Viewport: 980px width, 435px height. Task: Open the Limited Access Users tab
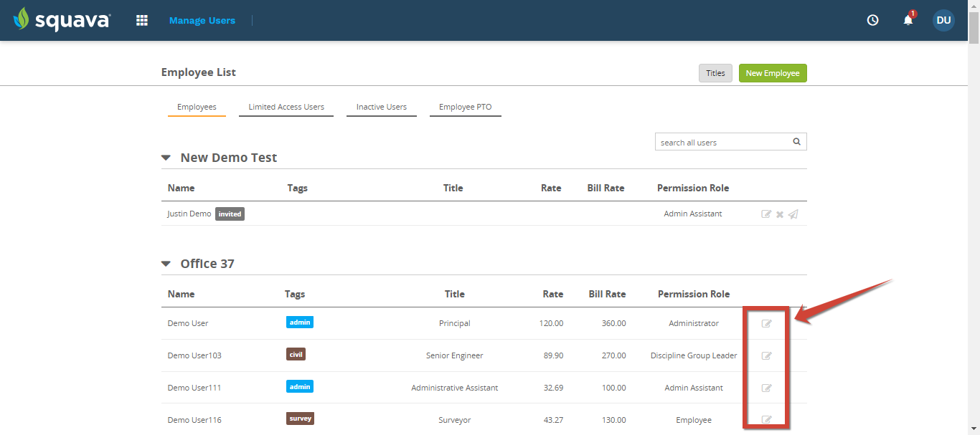pyautogui.click(x=286, y=107)
